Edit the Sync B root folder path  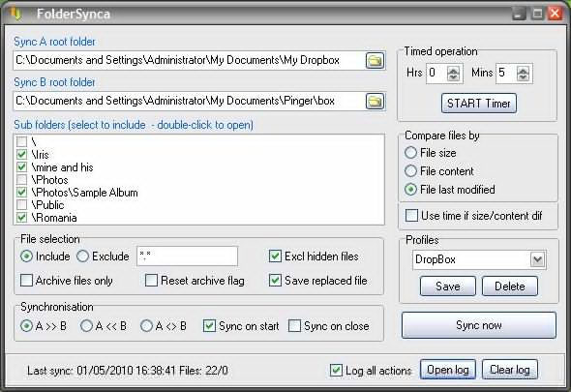pos(190,102)
